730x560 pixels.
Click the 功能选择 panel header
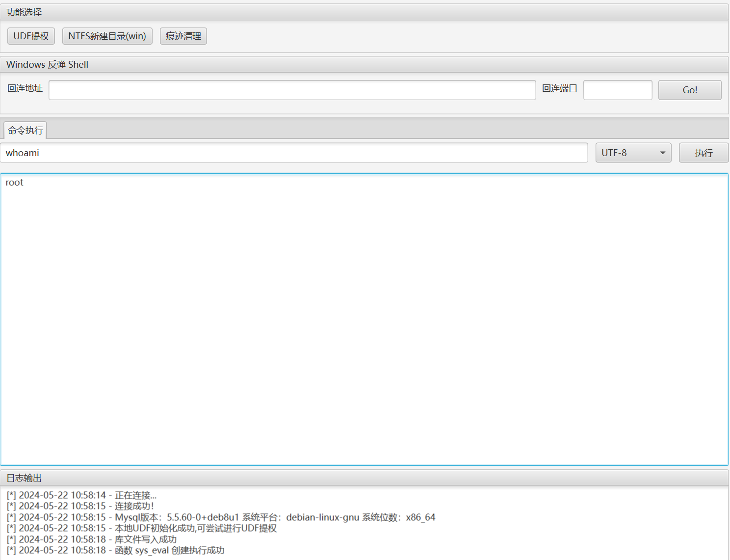(x=24, y=12)
